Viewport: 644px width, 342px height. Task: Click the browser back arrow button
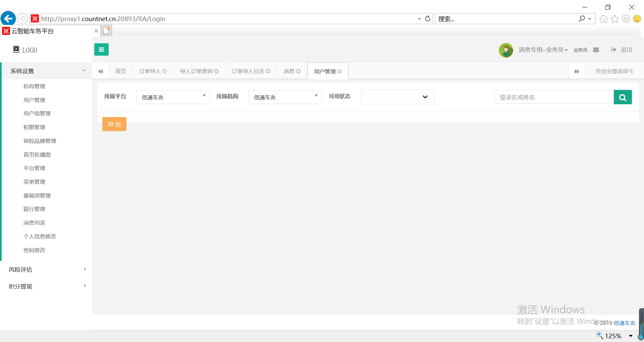[8, 18]
